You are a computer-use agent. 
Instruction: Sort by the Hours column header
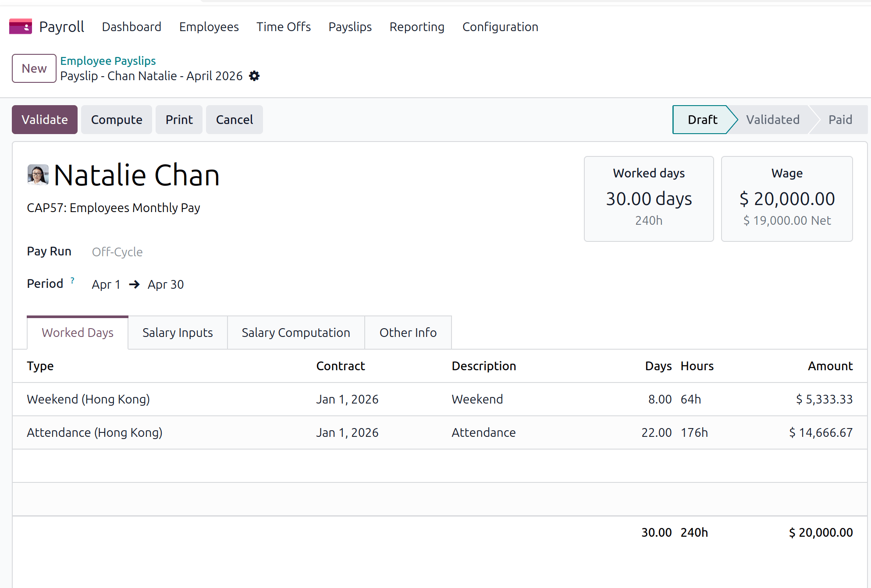697,366
